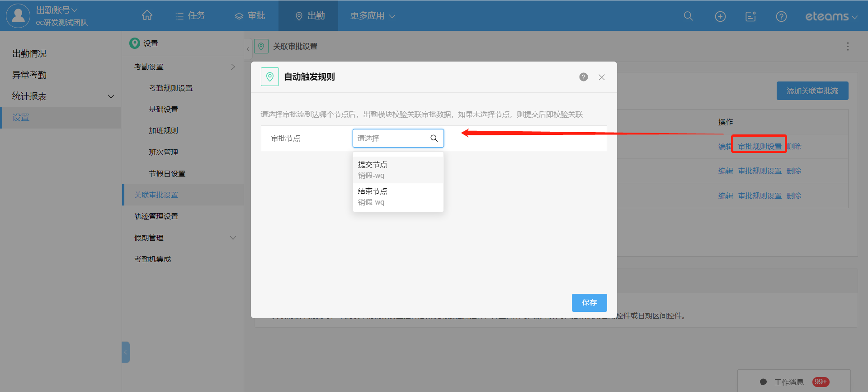Expand the 出勤账号 account switcher
The image size is (868, 392).
point(57,10)
